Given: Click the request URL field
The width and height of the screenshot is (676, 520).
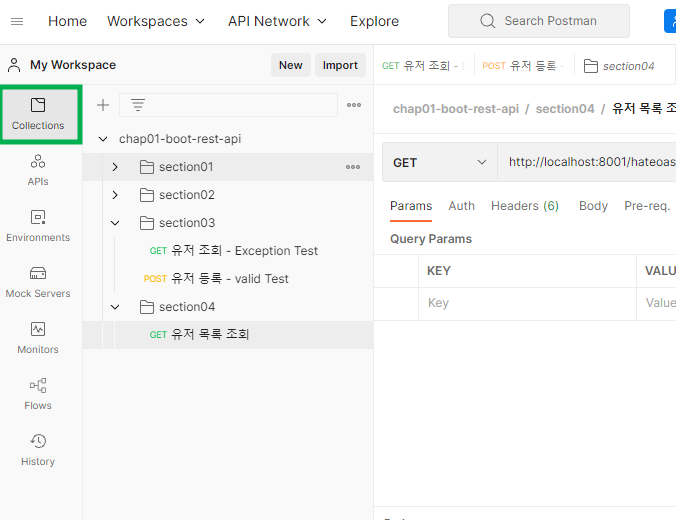Looking at the screenshot, I should (587, 162).
